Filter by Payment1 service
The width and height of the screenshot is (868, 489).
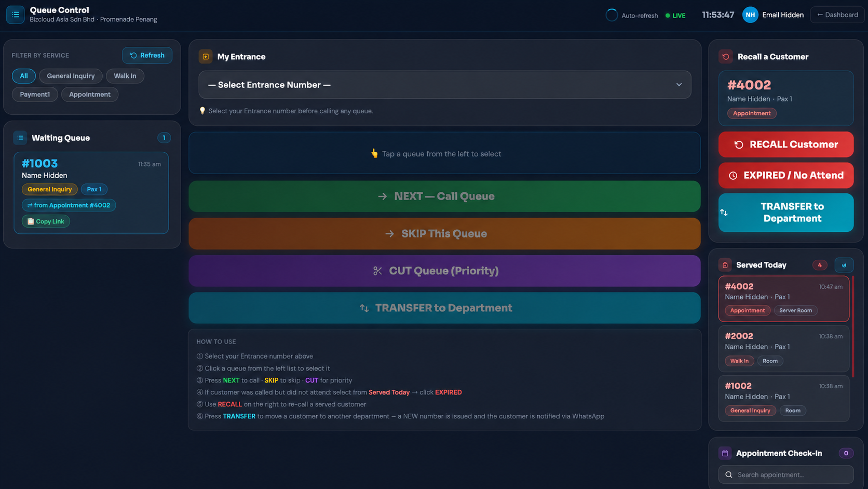click(35, 95)
